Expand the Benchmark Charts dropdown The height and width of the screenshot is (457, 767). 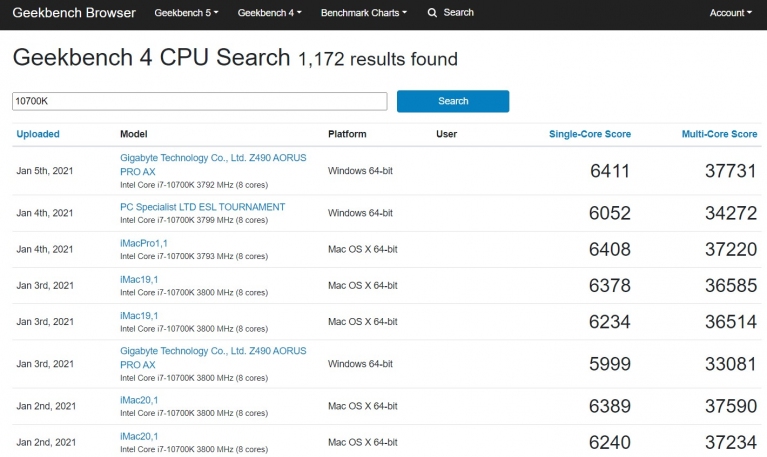(364, 13)
